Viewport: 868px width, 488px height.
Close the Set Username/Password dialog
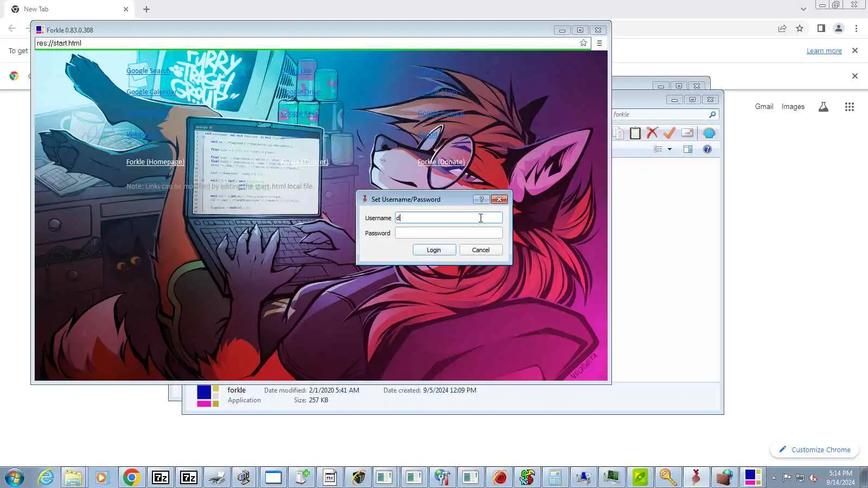499,199
